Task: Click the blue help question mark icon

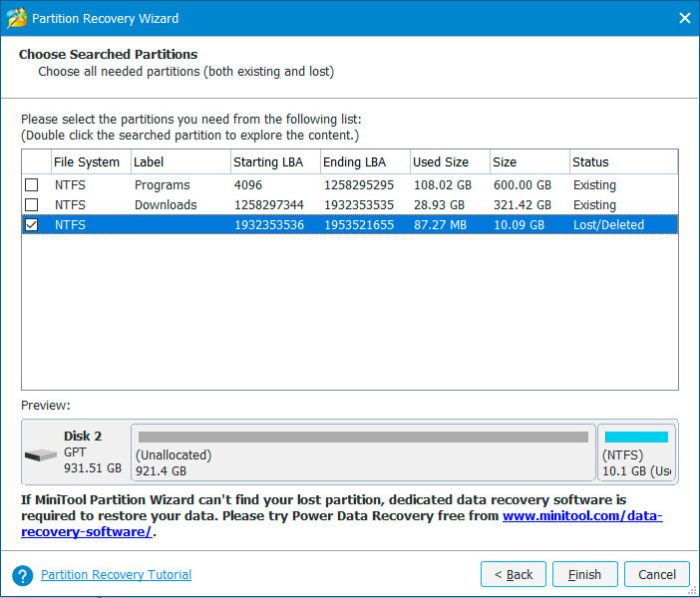Action: point(22,575)
